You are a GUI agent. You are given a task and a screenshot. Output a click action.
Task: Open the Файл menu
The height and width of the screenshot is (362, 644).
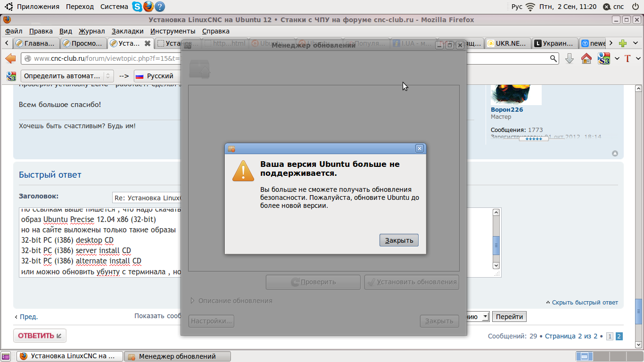(x=14, y=31)
